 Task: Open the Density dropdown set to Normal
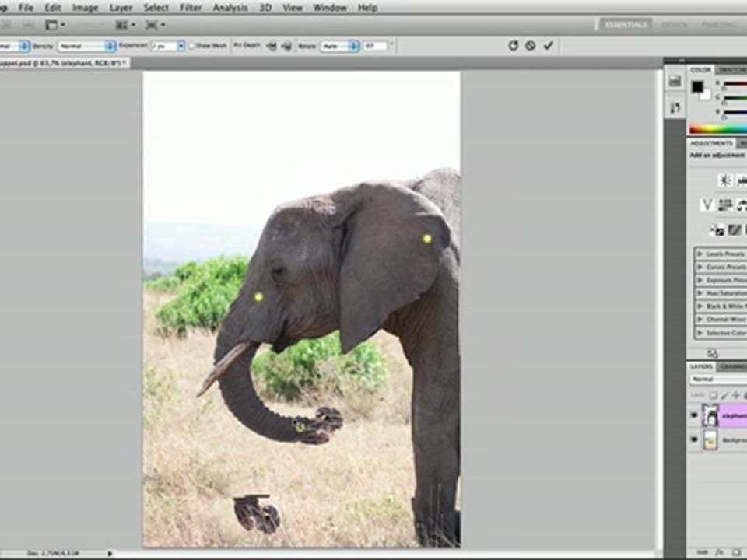[86, 46]
